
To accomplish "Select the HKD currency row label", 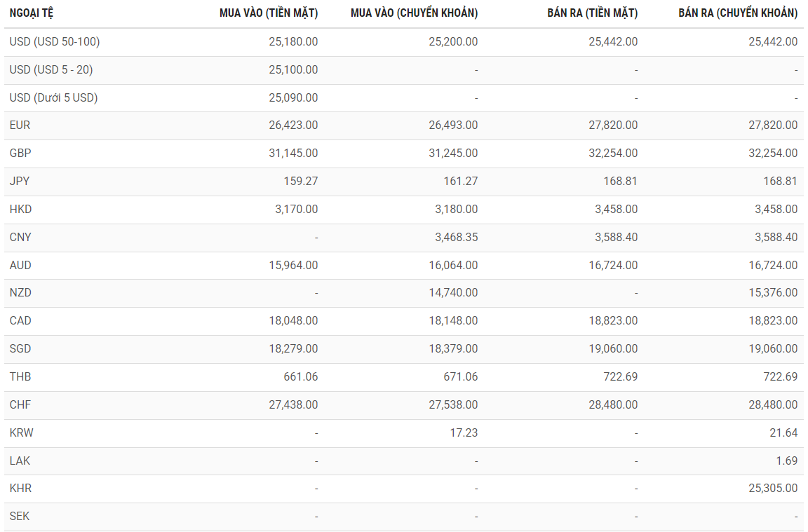I will (21, 210).
